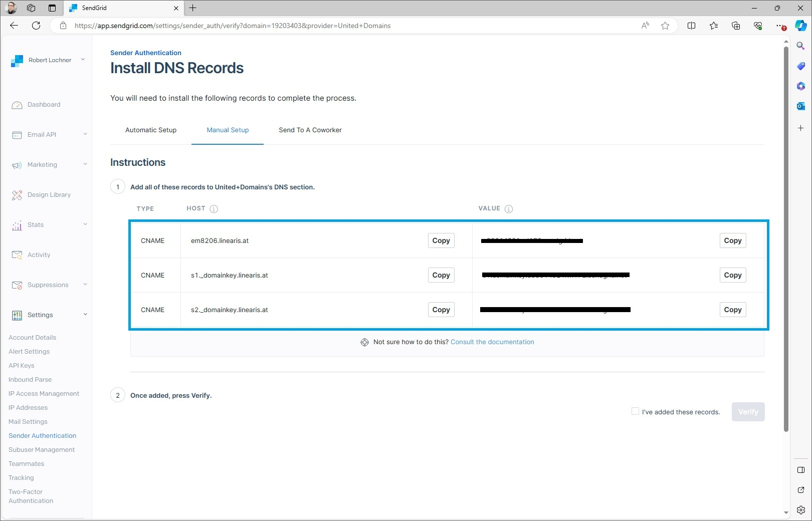This screenshot has height=521, width=812.
Task: Copy the value for s2._domainkey record
Action: click(x=733, y=310)
